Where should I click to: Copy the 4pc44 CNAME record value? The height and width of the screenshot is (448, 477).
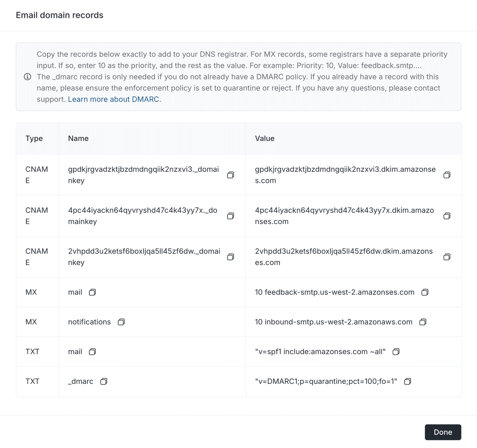click(447, 216)
